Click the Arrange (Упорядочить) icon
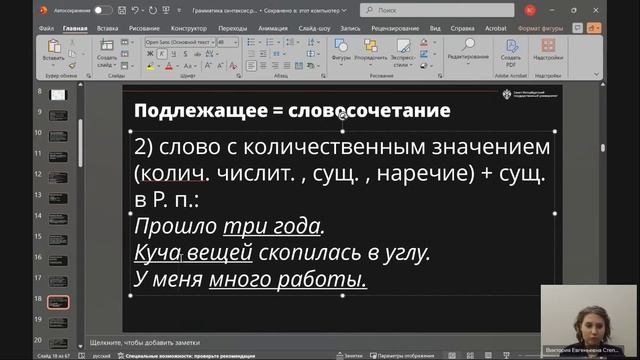Image resolution: width=640 pixels, height=360 pixels. click(371, 46)
